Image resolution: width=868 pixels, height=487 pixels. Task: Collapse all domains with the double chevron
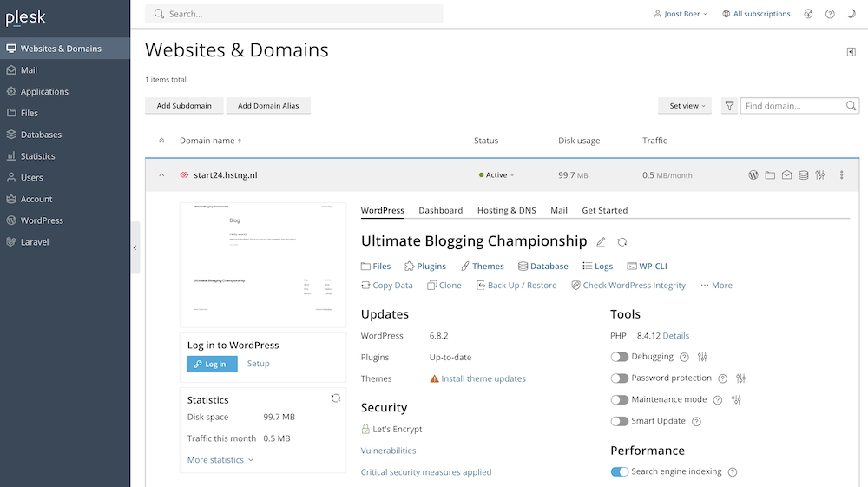pyautogui.click(x=161, y=141)
